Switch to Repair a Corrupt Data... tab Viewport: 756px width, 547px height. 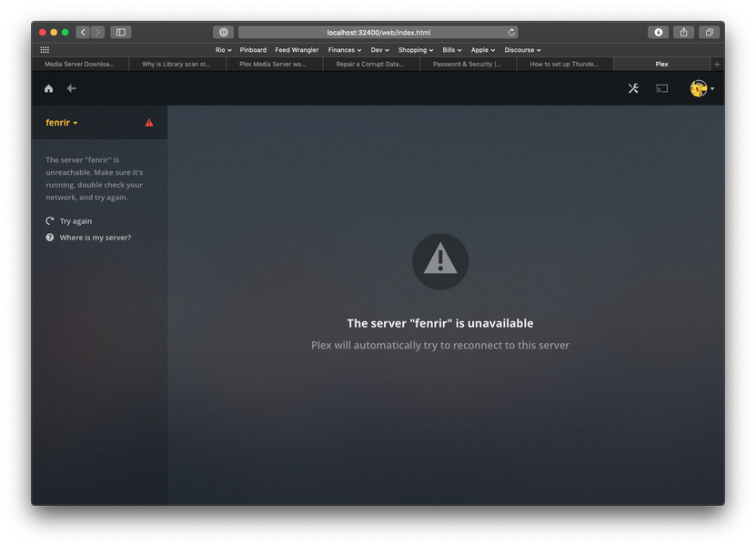(x=371, y=64)
